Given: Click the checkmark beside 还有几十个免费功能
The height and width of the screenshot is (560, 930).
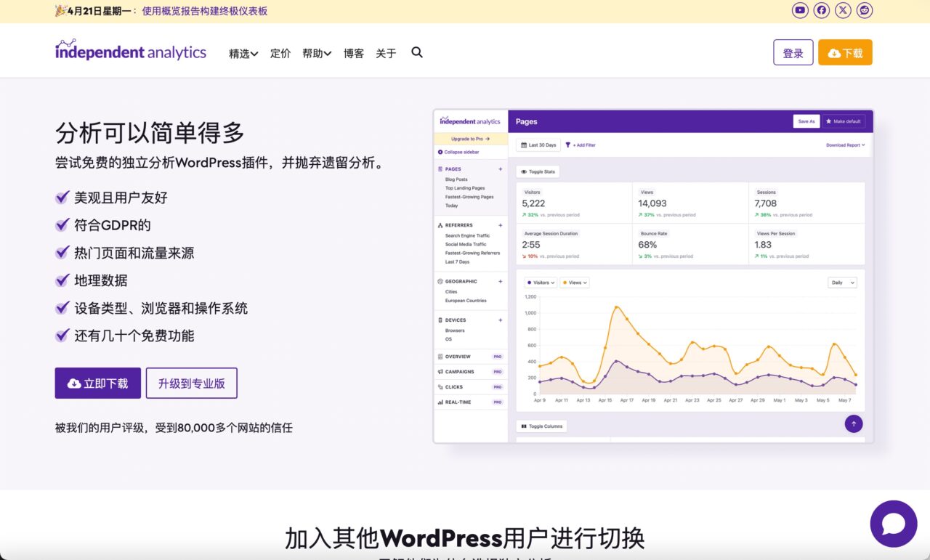Looking at the screenshot, I should 62,335.
